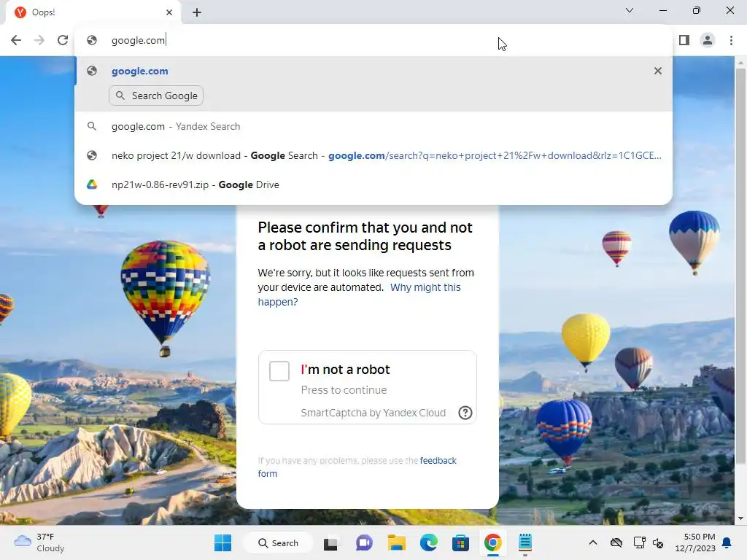Click the page vertical scrollbar
Screen dimensions: 747x560
tap(740, 267)
